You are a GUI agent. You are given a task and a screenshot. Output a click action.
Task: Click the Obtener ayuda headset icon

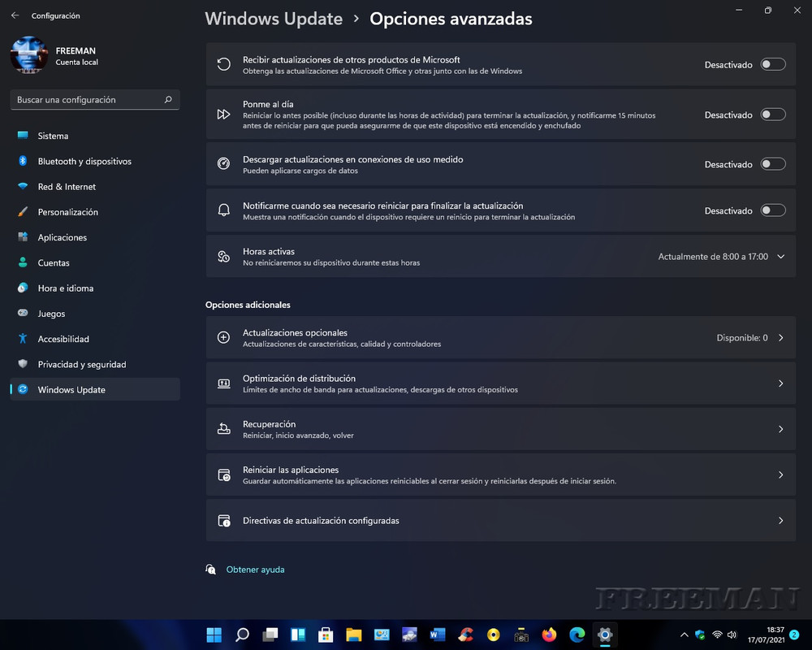(211, 570)
